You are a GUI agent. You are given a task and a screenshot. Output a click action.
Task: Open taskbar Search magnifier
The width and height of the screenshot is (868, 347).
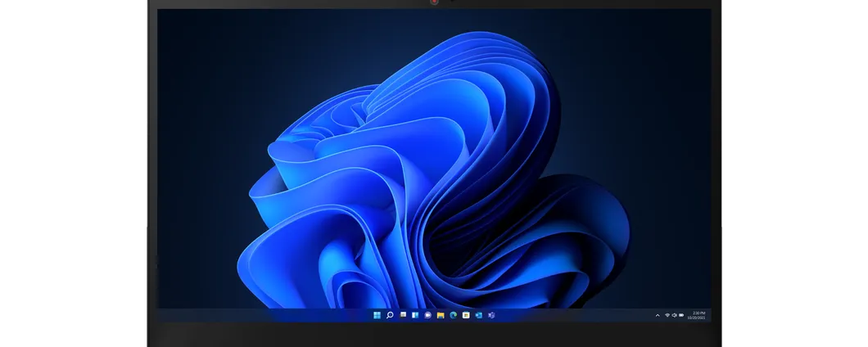(x=390, y=315)
